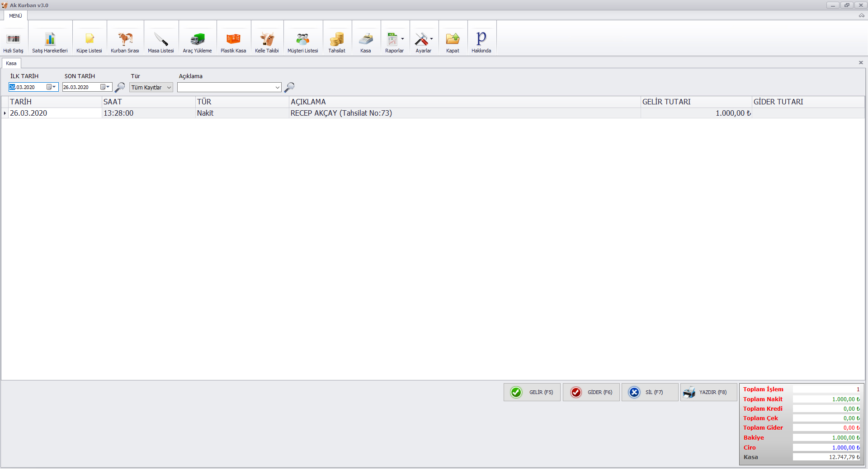Search by date range magnifier

120,87
